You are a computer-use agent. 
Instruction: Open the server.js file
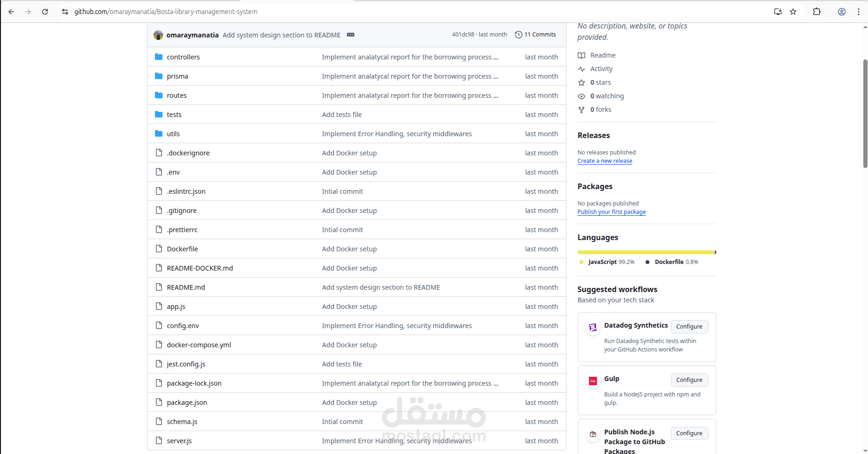pos(179,441)
